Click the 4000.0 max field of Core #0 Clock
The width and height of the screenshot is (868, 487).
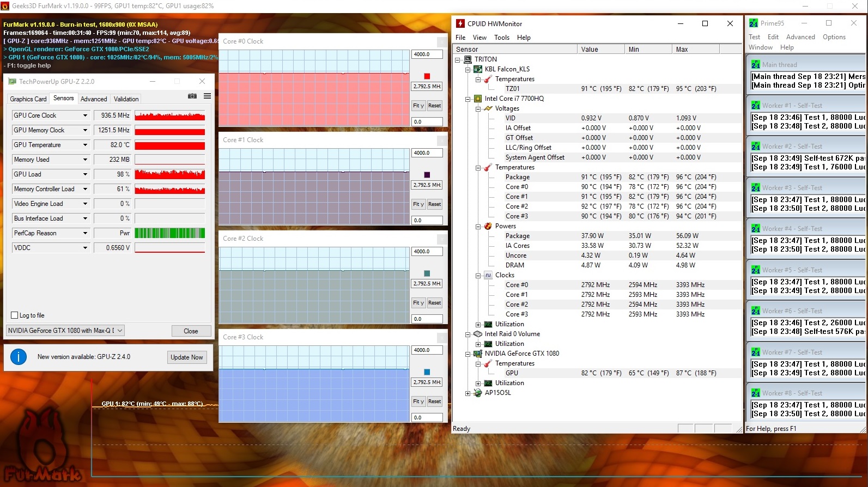click(x=427, y=54)
